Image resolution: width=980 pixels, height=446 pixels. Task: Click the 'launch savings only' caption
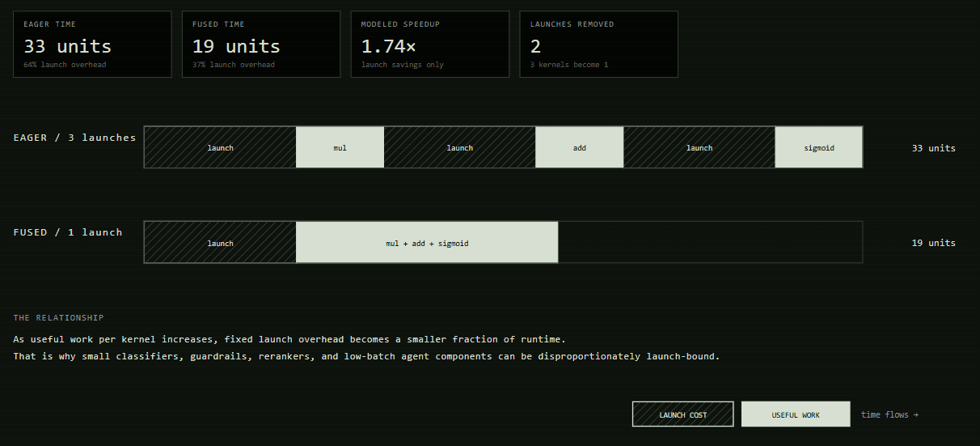pos(403,65)
